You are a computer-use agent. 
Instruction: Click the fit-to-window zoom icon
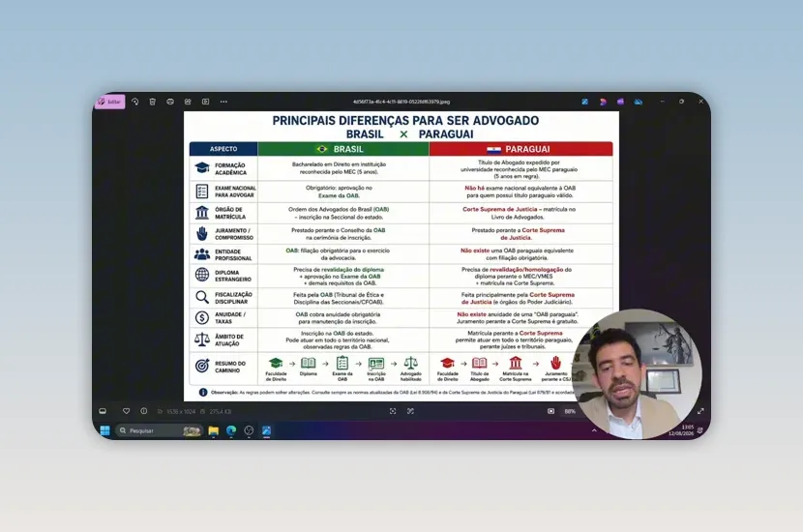[393, 411]
